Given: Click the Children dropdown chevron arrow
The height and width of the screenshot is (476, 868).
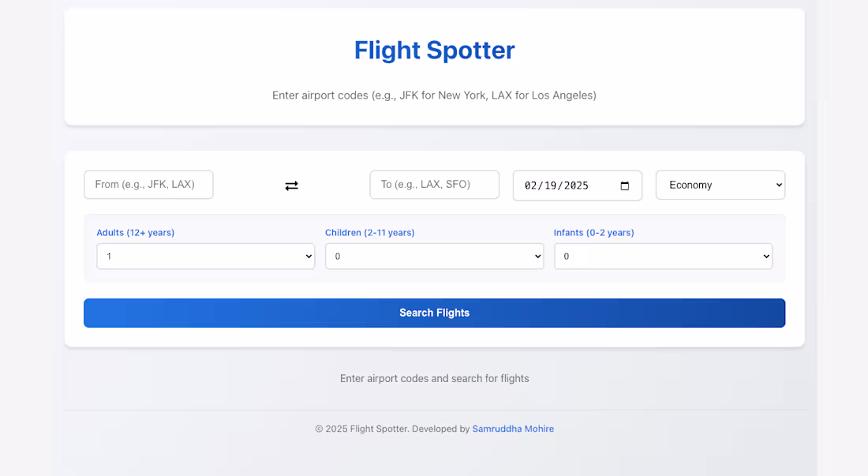Looking at the screenshot, I should coord(537,256).
